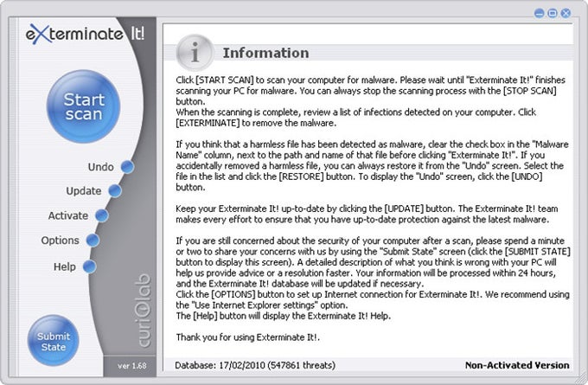Minimize the Exterminate It! window
This screenshot has height=385, width=588.
point(539,14)
